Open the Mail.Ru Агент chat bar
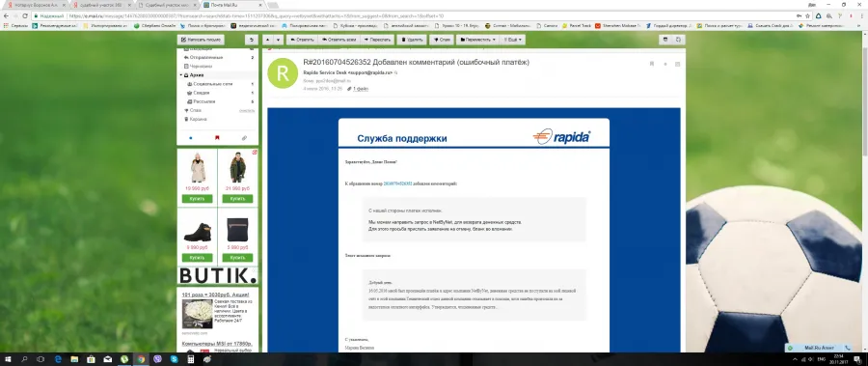 819,348
